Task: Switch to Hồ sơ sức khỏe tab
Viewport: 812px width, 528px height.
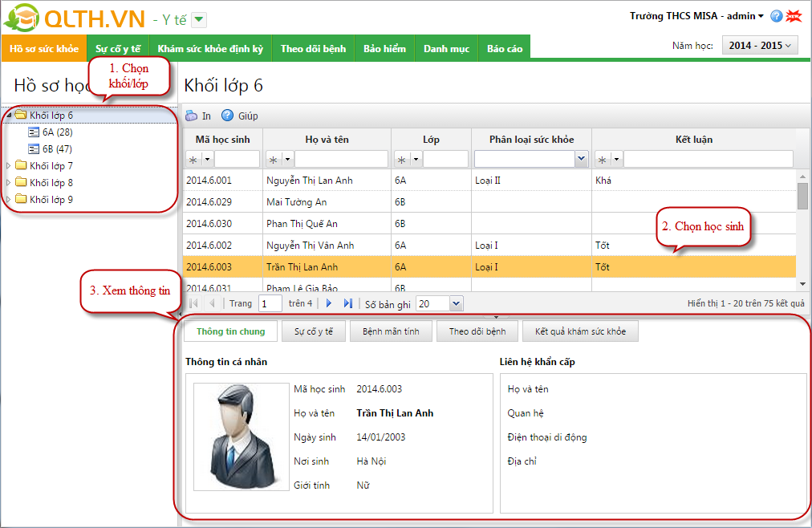Action: [44, 49]
